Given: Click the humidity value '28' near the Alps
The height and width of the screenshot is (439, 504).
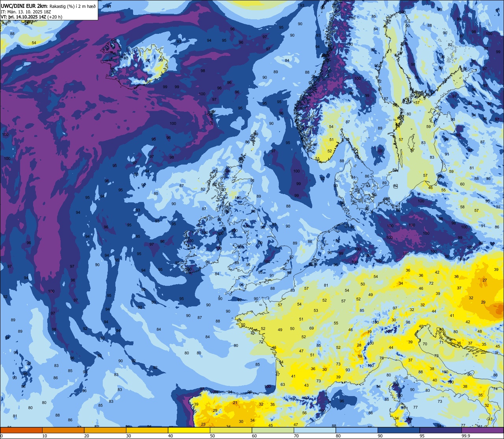Looking at the screenshot, I should point(359,345).
